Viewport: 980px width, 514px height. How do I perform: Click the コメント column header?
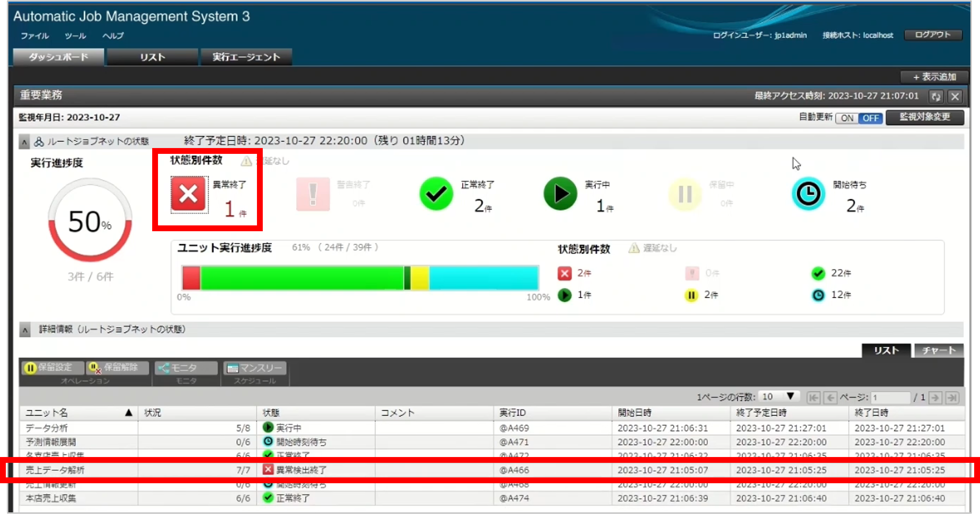click(434, 413)
